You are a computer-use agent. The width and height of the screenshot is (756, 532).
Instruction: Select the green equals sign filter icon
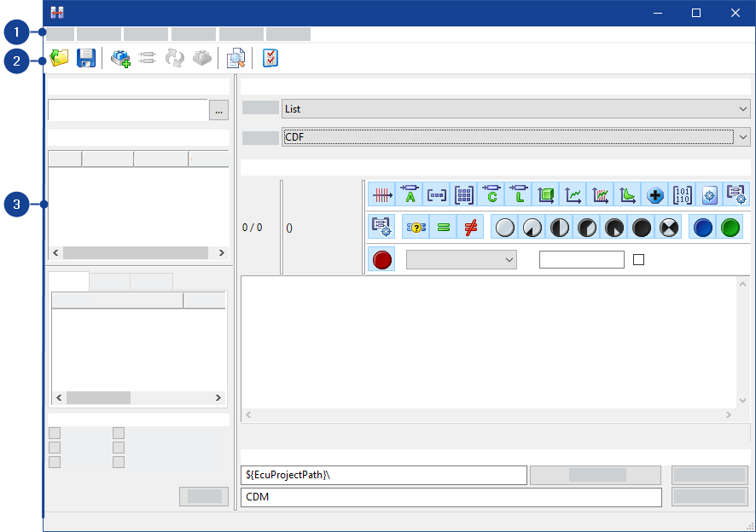coord(443,227)
